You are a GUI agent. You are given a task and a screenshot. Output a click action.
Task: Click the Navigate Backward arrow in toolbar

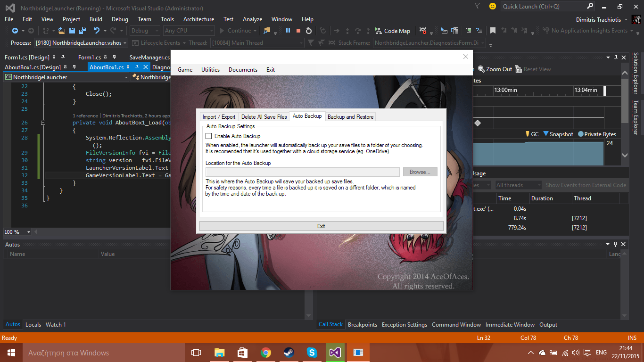pos(15,31)
